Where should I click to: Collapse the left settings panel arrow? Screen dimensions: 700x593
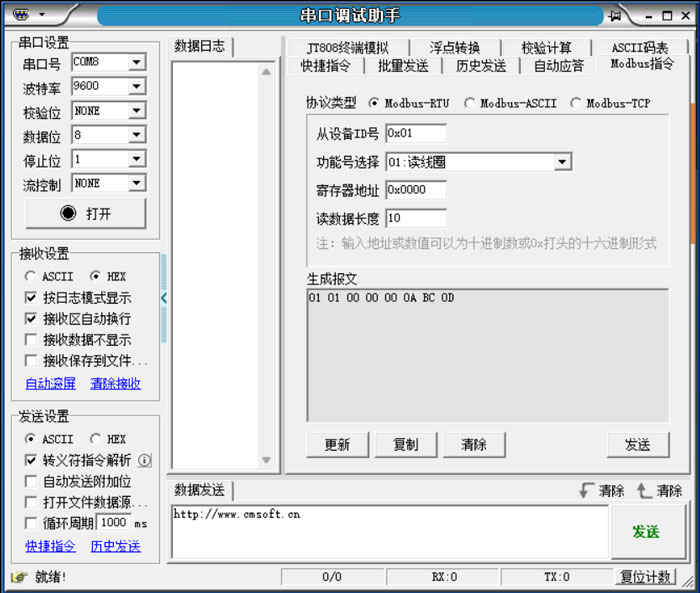(x=164, y=297)
